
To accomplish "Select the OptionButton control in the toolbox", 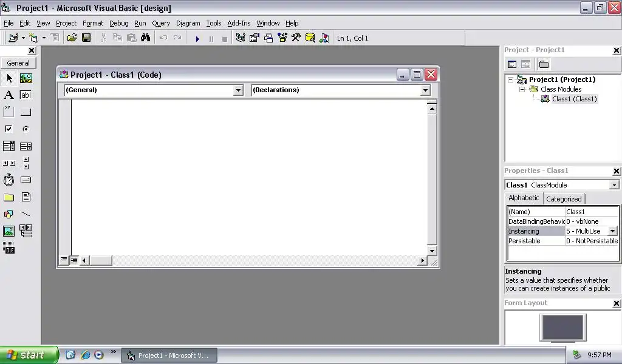I will [26, 129].
